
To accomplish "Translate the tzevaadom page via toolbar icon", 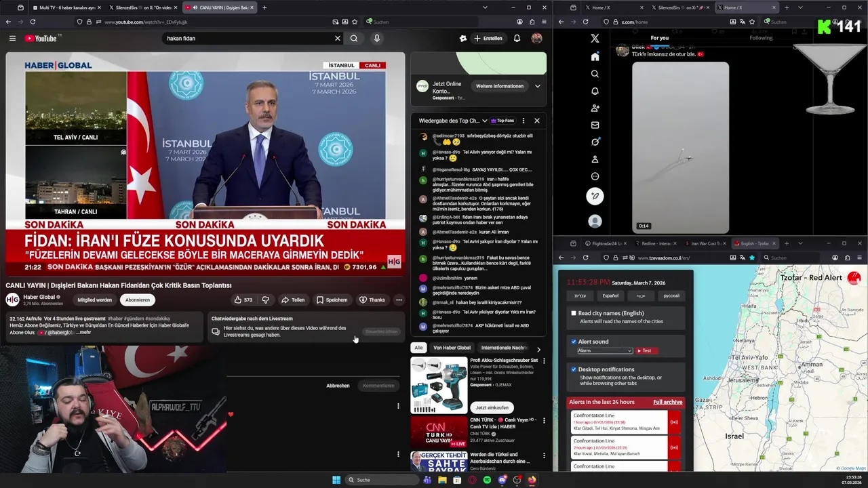I will pyautogui.click(x=743, y=258).
